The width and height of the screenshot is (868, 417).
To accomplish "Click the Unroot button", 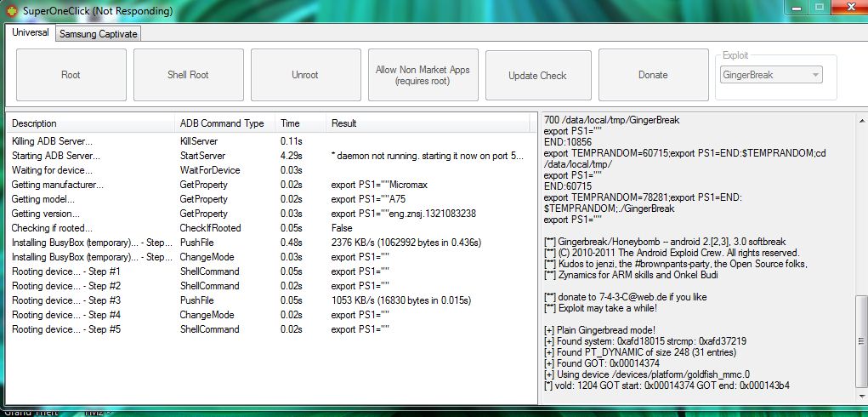I will coord(305,75).
